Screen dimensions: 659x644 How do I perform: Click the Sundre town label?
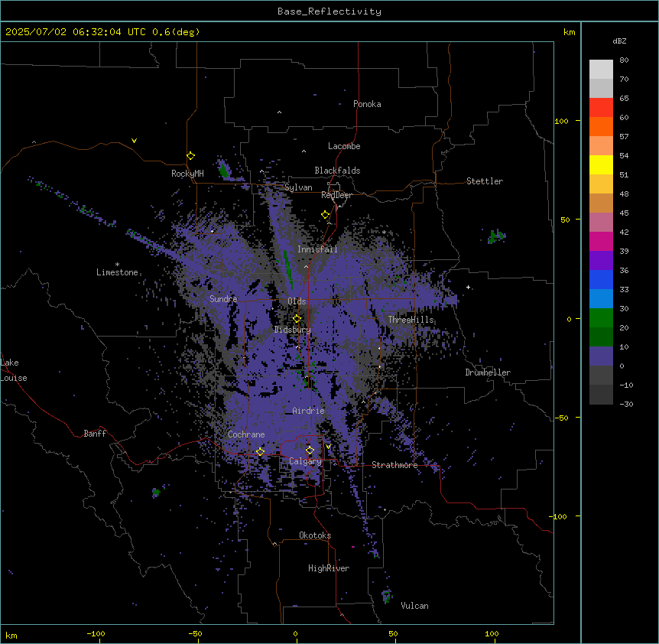click(223, 299)
